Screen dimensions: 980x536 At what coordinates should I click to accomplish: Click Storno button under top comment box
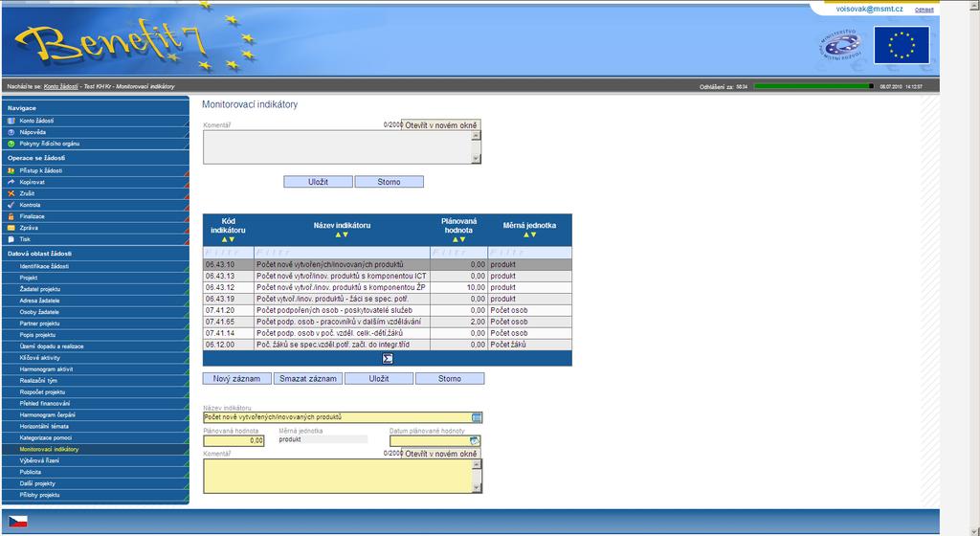click(x=389, y=182)
